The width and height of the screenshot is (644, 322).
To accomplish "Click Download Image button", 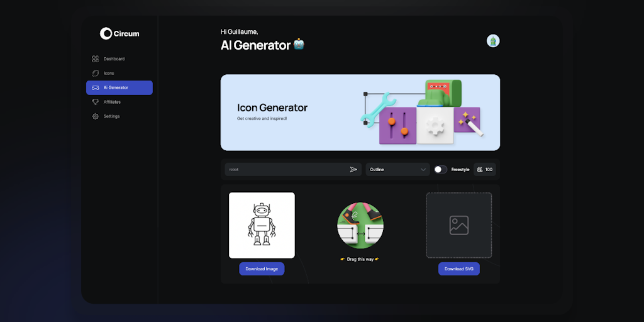I will pyautogui.click(x=262, y=269).
